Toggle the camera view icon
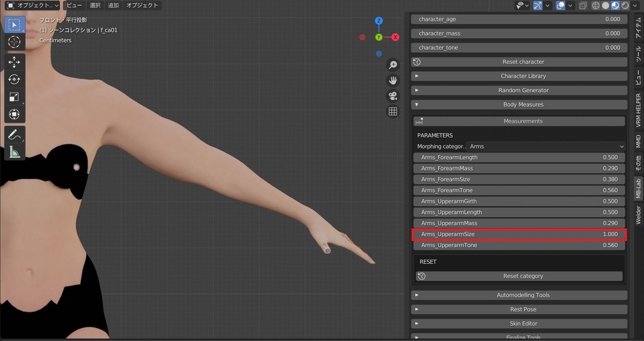 pyautogui.click(x=393, y=96)
